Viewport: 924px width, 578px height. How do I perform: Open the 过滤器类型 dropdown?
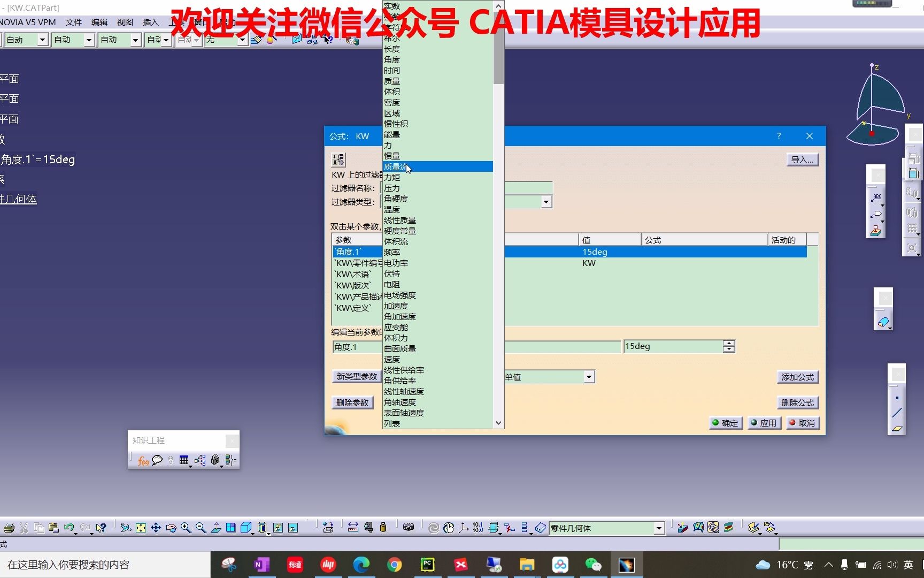click(x=546, y=201)
